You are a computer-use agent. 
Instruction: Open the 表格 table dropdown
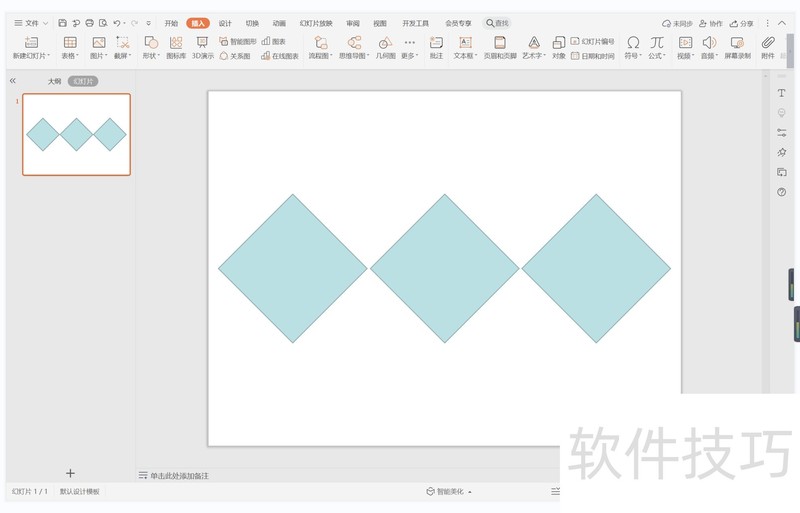click(69, 47)
